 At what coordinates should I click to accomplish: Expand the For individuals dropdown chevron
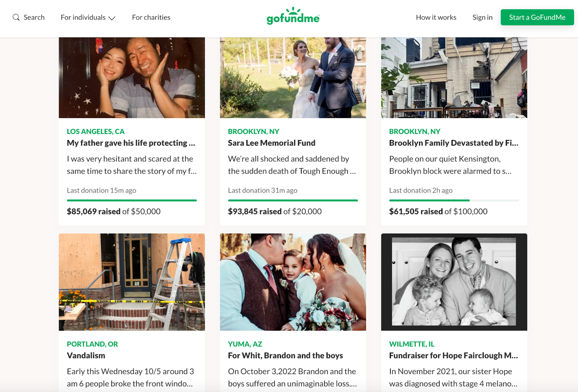pos(112,18)
